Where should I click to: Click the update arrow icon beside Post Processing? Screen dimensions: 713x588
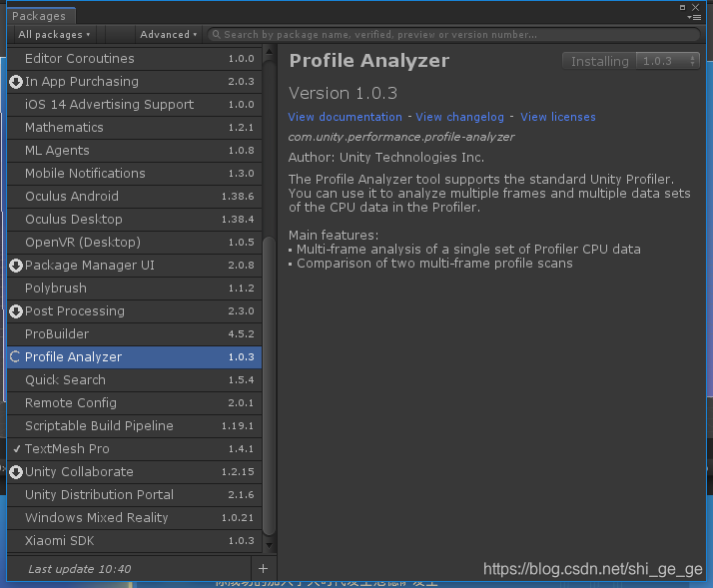[16, 311]
